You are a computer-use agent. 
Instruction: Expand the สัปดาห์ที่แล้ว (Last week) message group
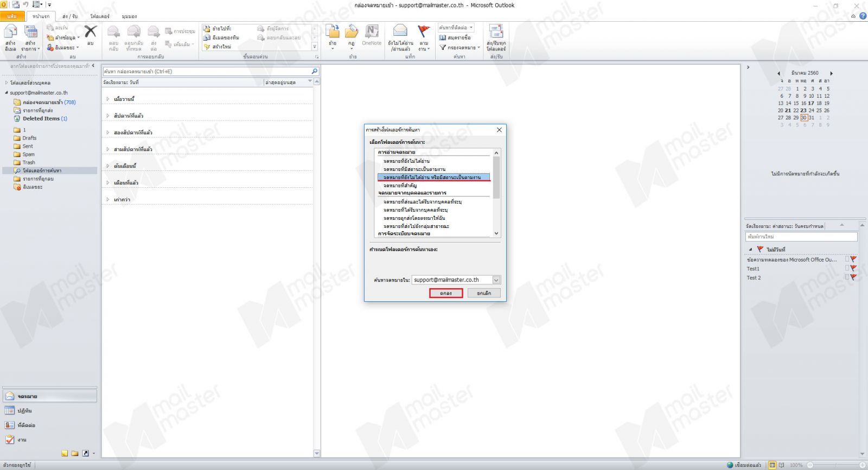pos(108,116)
